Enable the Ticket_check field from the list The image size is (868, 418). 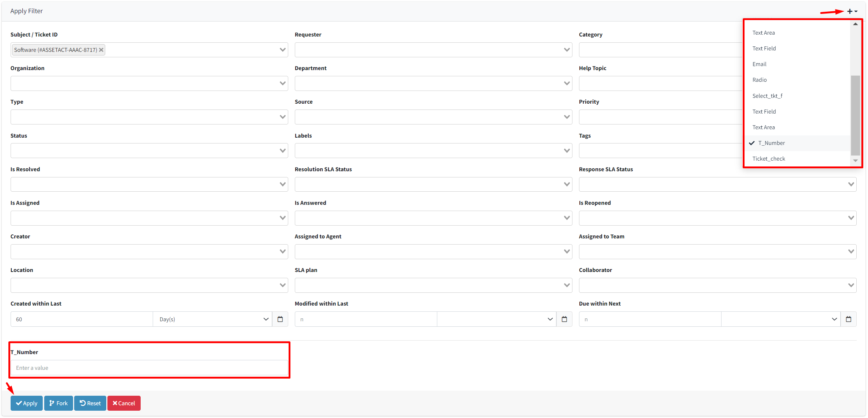(x=769, y=158)
